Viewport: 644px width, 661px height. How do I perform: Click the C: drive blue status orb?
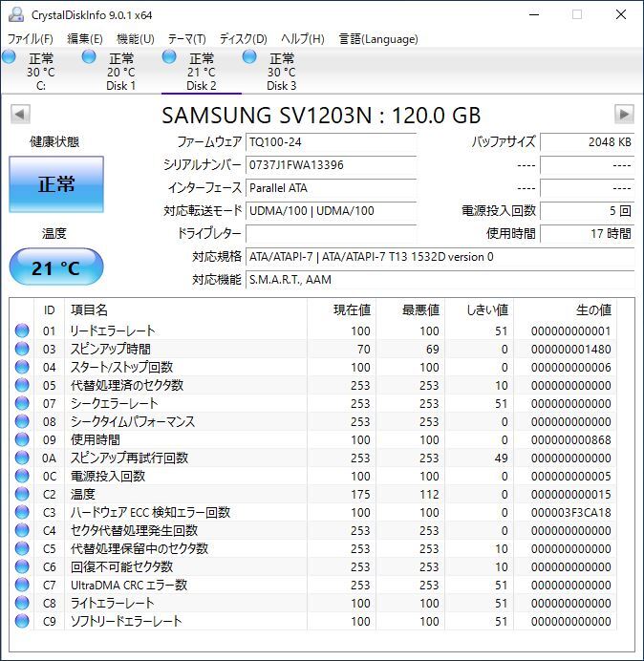[9, 56]
